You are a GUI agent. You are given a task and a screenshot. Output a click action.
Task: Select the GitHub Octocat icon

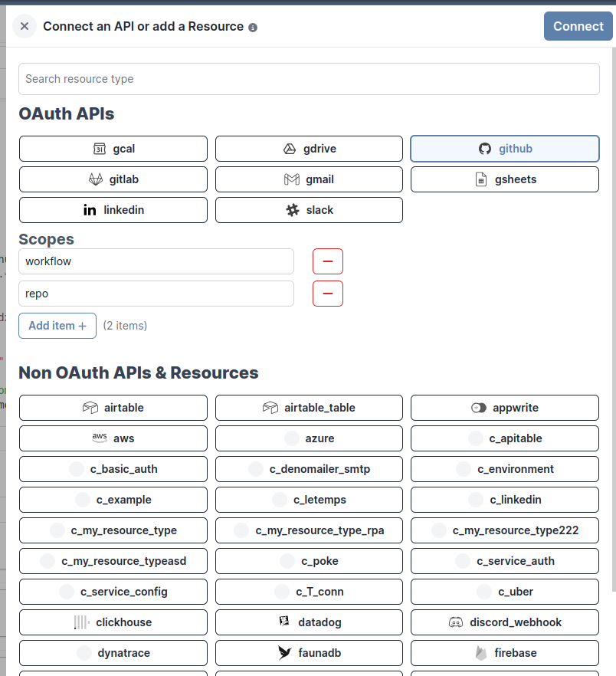click(485, 149)
